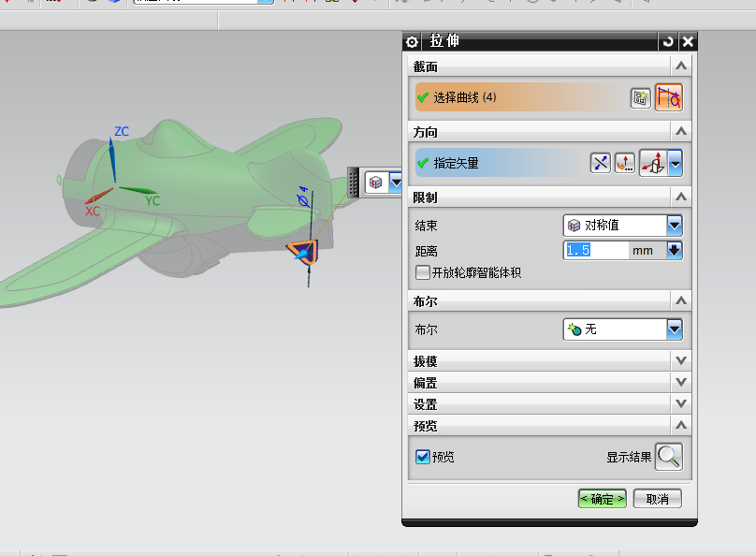The width and height of the screenshot is (756, 556).
Task: Collapse the 截面 section
Action: point(680,66)
